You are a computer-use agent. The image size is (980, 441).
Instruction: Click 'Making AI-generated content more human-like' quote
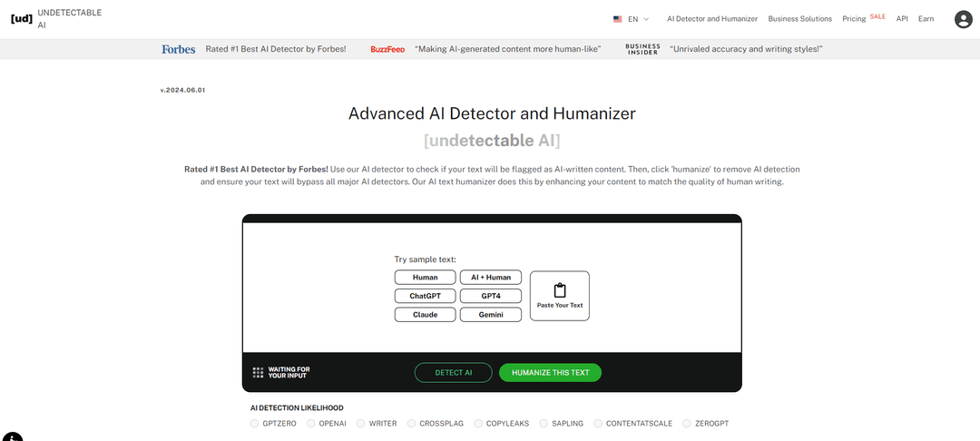click(507, 49)
